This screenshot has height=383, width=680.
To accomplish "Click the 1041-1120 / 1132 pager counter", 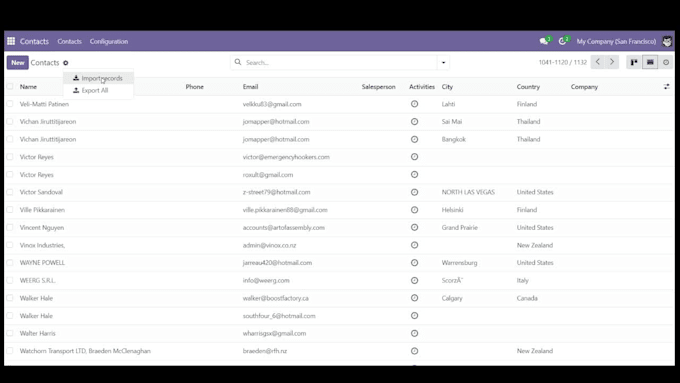I will 562,62.
